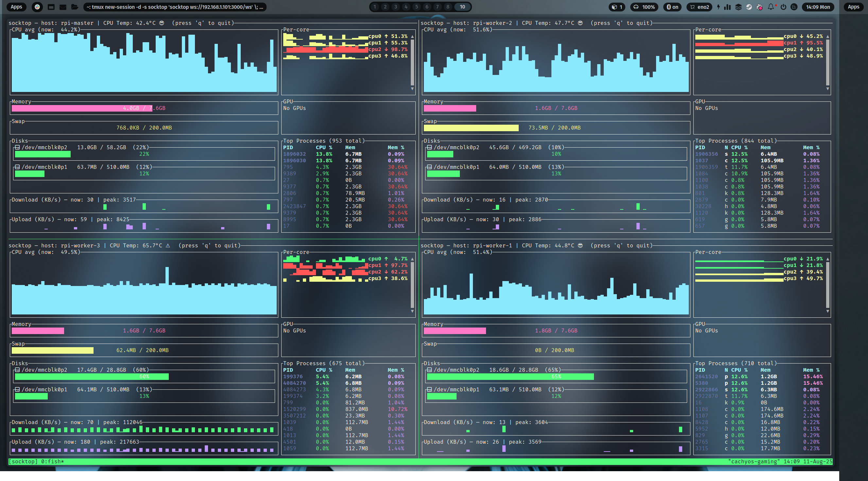
Task: Switch to workspace 3
Action: coord(396,7)
